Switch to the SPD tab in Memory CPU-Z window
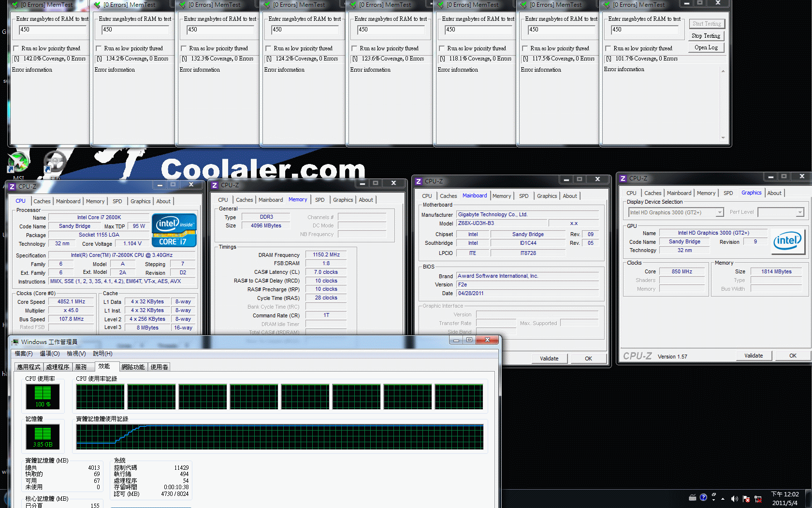The image size is (812, 508). coord(320,200)
